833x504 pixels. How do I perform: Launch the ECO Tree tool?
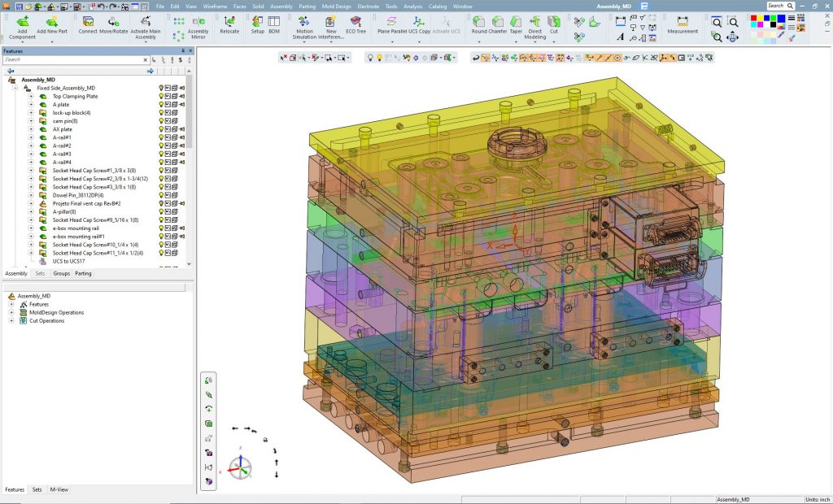coord(355,22)
